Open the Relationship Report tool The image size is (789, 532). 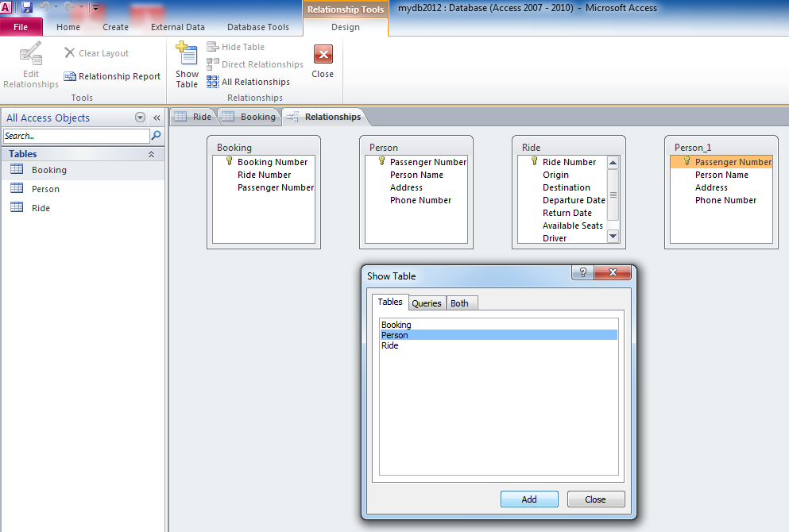click(x=112, y=76)
